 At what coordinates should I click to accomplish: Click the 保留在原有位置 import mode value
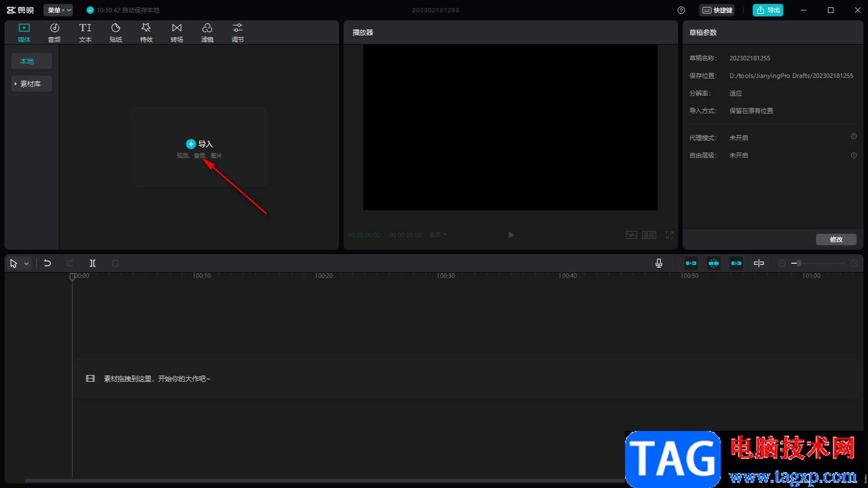751,111
